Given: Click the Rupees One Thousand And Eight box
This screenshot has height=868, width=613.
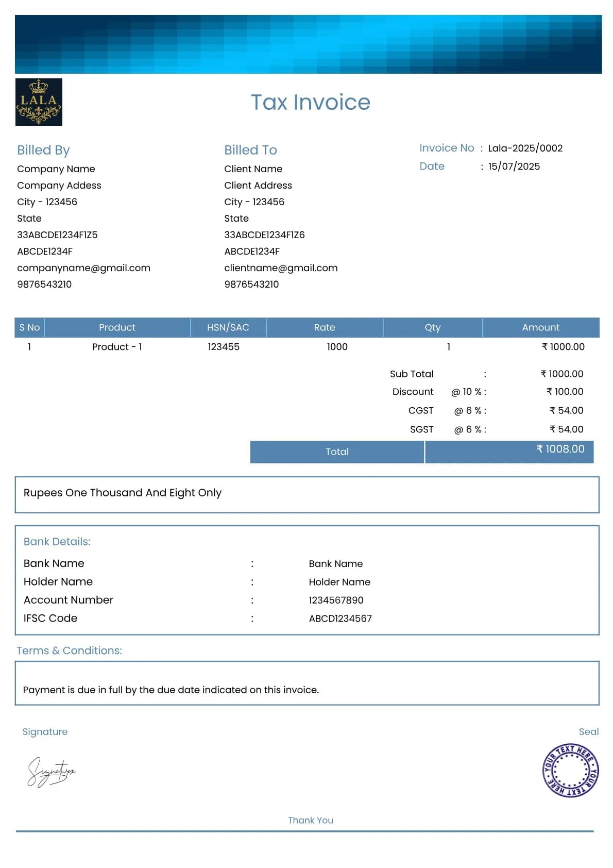Looking at the screenshot, I should [306, 494].
